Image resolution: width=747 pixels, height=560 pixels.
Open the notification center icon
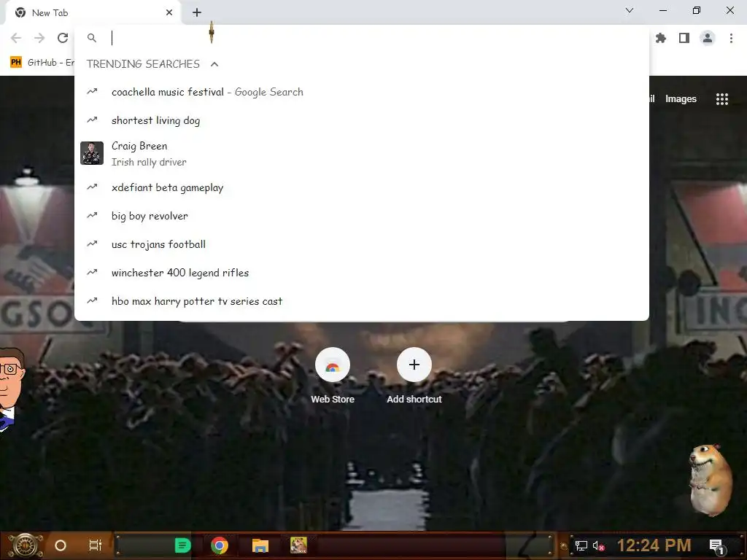click(716, 546)
